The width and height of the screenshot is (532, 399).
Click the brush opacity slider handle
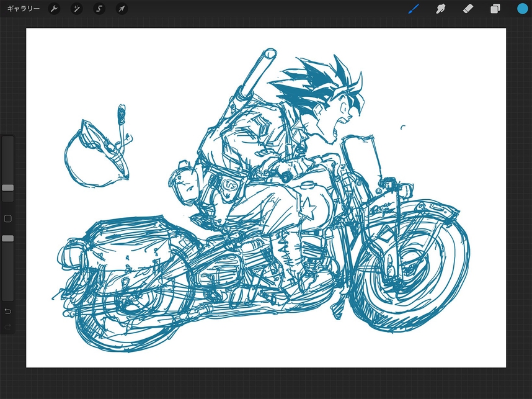click(x=8, y=238)
